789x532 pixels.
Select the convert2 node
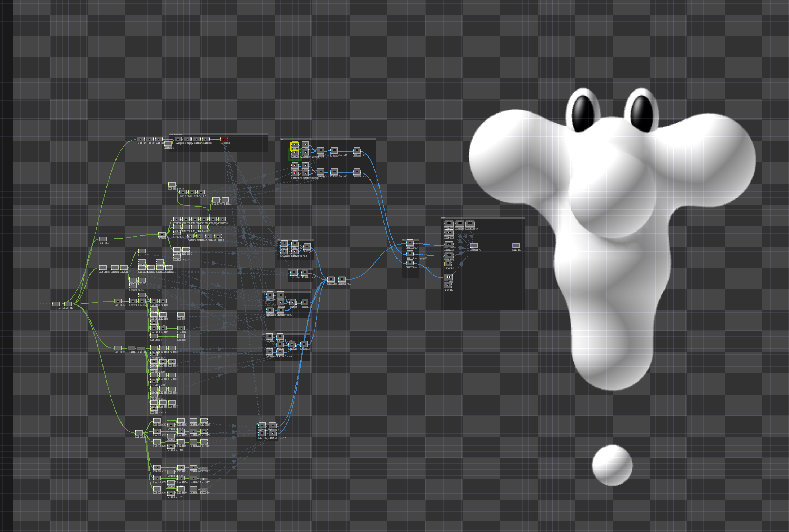tap(357, 150)
